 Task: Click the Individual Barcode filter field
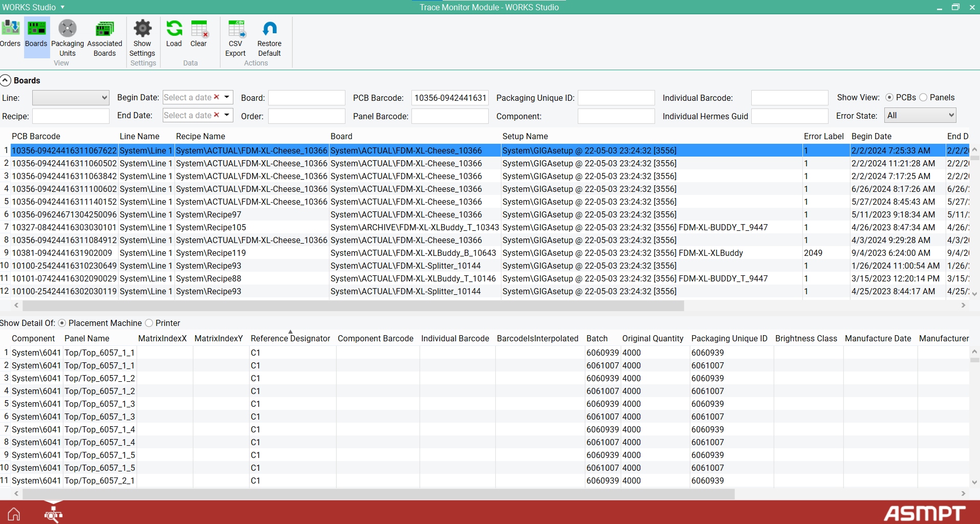tap(790, 98)
